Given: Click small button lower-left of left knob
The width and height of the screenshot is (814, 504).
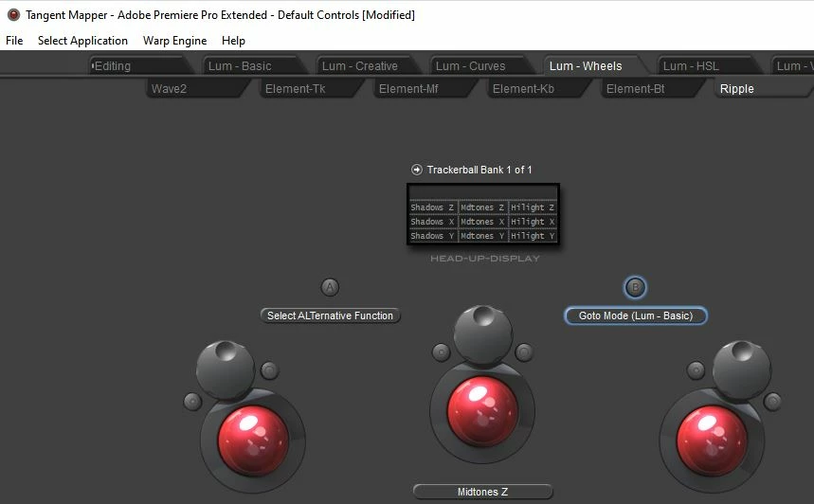Looking at the screenshot, I should tap(192, 402).
